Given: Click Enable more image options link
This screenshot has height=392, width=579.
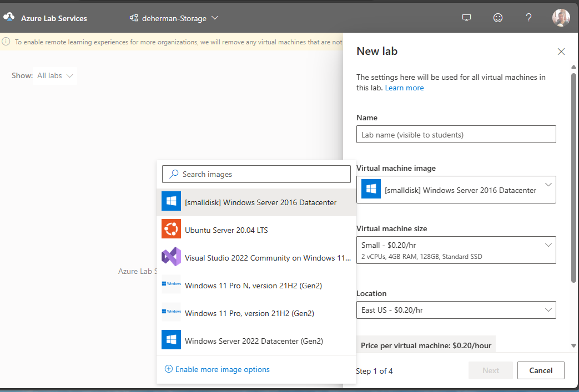Looking at the screenshot, I should tap(222, 369).
